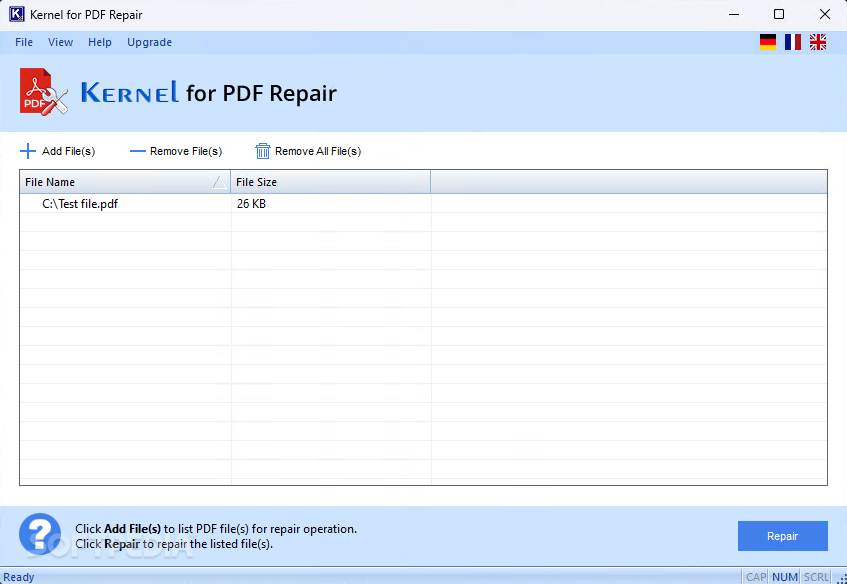Click the minus Remove File(s) icon
Viewport: 847px width, 584px height.
click(138, 151)
